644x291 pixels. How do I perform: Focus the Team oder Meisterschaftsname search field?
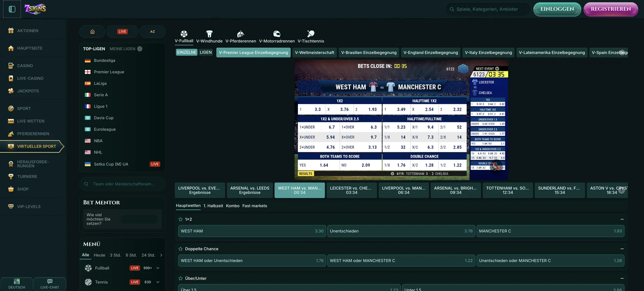[122, 184]
